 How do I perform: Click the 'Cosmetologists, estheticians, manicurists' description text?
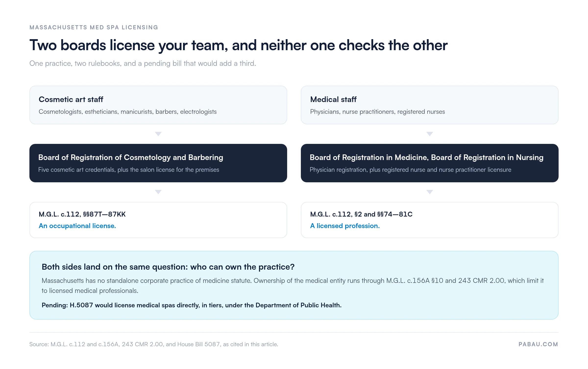[128, 112]
